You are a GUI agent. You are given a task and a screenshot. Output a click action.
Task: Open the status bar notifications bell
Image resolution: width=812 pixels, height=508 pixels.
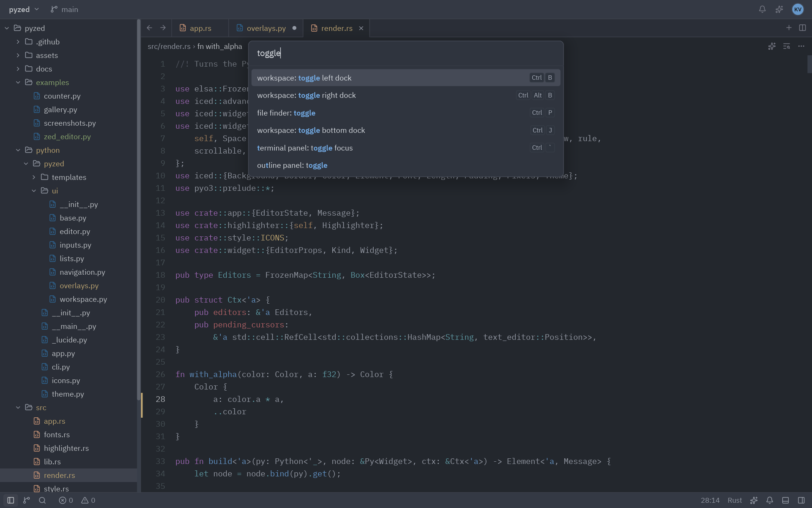point(770,500)
